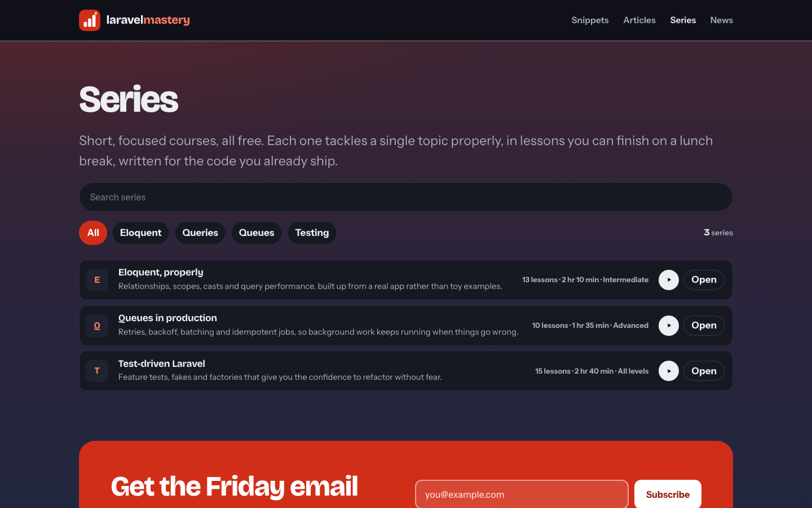
Task: Click the Subscribe button
Action: point(668,494)
